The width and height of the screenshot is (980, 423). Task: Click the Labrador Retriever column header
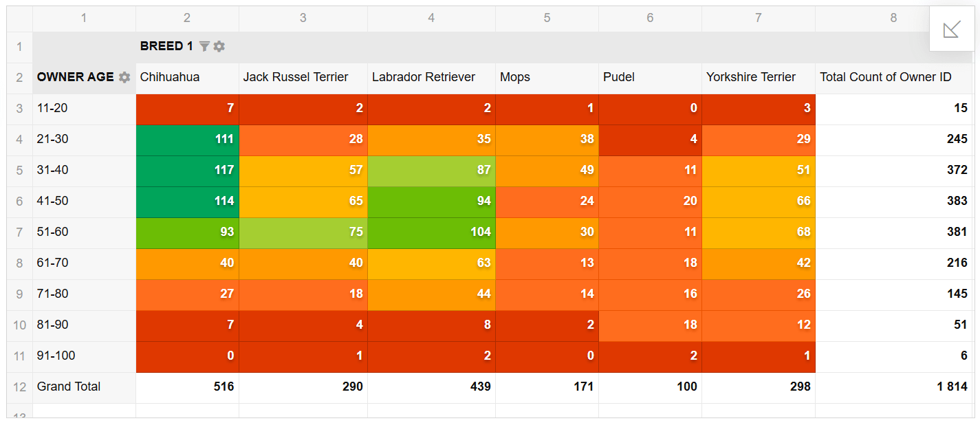(422, 77)
